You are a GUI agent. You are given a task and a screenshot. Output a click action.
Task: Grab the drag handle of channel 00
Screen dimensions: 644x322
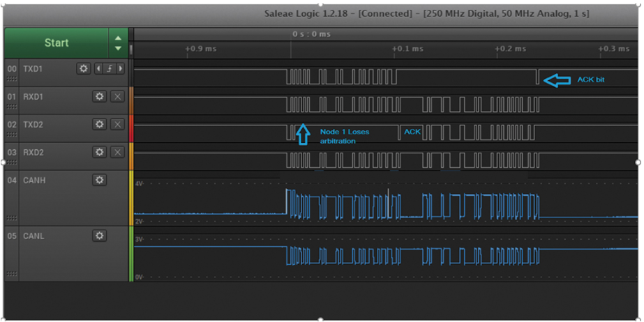(12, 79)
